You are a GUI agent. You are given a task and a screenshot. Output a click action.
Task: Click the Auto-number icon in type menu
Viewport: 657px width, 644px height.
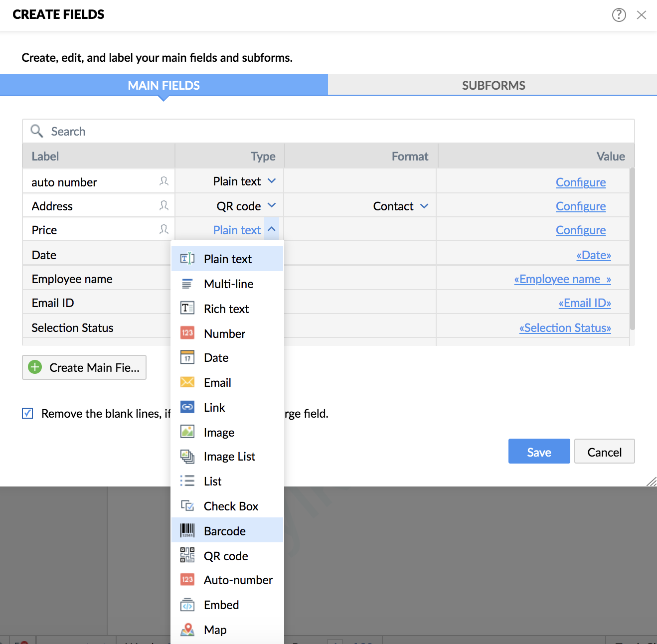click(187, 580)
